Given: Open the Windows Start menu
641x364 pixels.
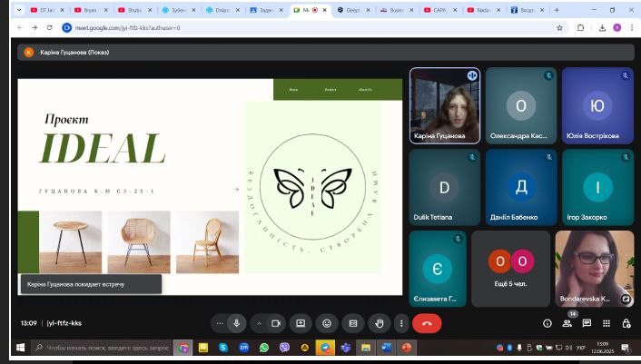Looking at the screenshot, I should click(x=20, y=348).
